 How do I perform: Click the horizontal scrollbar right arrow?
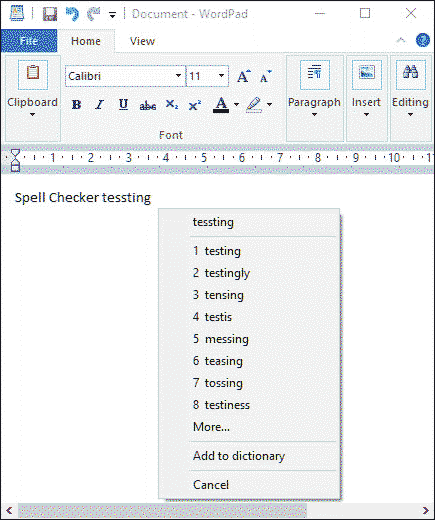pyautogui.click(x=425, y=510)
